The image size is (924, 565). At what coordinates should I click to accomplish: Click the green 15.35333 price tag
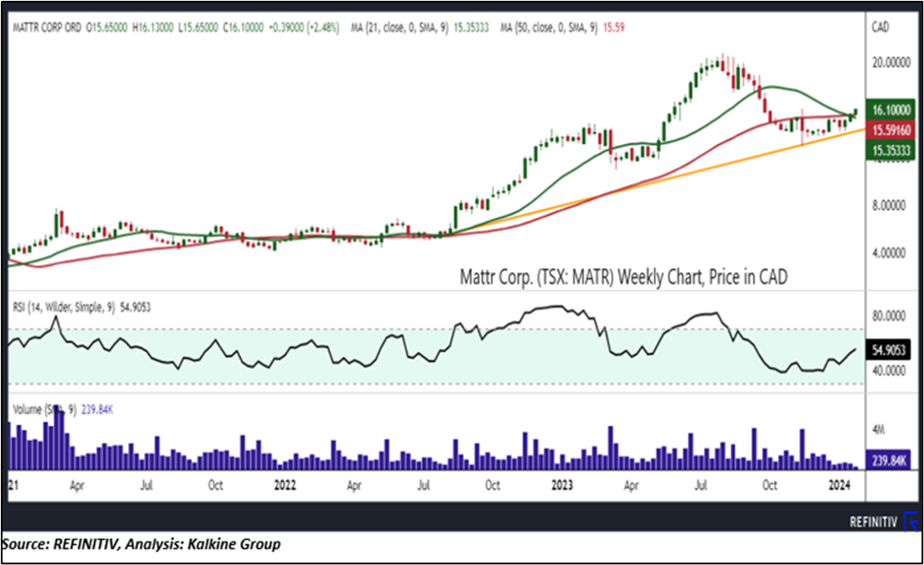click(x=891, y=150)
